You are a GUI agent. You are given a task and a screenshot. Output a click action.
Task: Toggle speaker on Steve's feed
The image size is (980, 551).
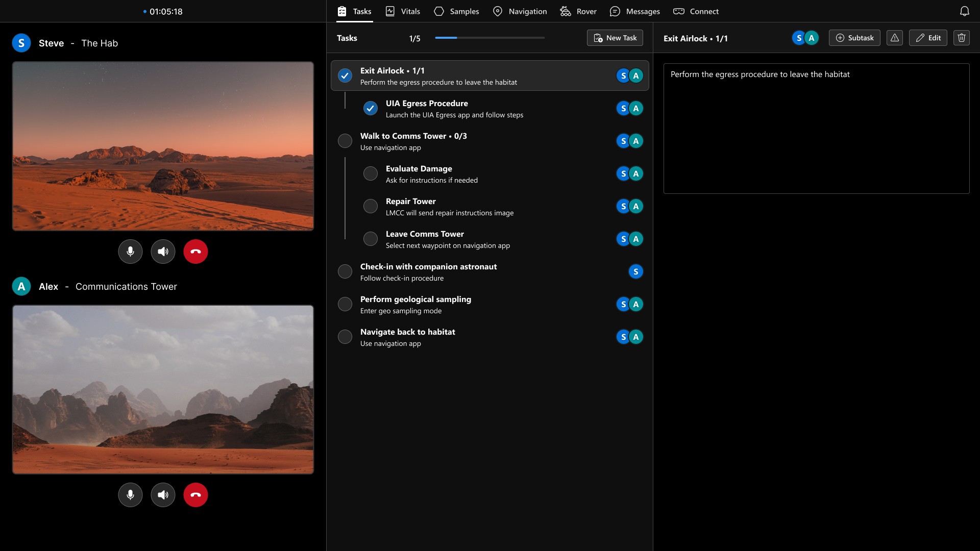(x=163, y=252)
